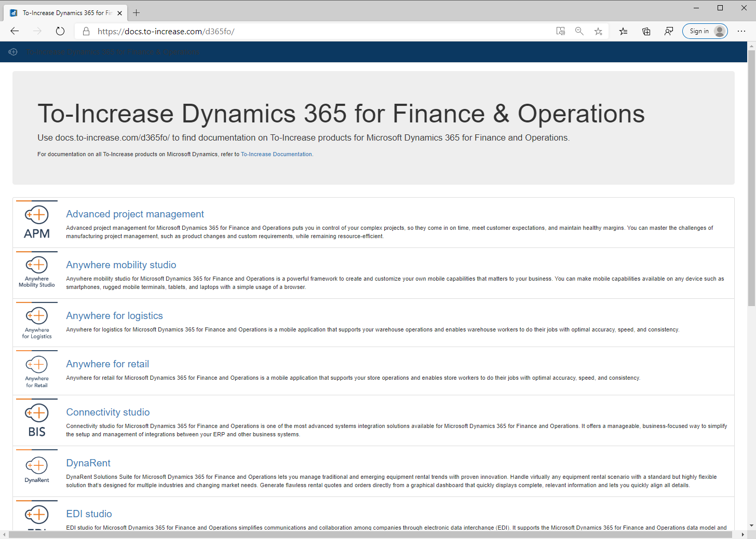Open the Favorites list
The width and height of the screenshot is (756, 539).
coord(623,31)
